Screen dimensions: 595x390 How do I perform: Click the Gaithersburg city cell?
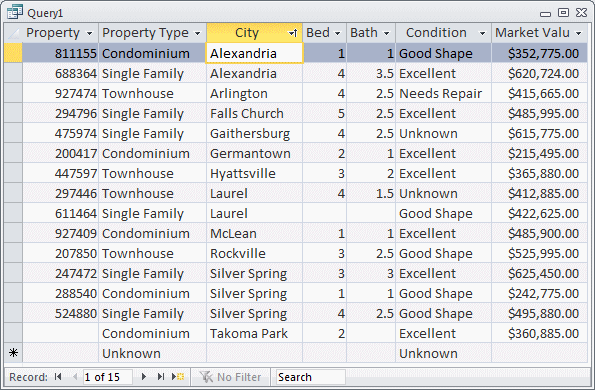click(x=254, y=134)
